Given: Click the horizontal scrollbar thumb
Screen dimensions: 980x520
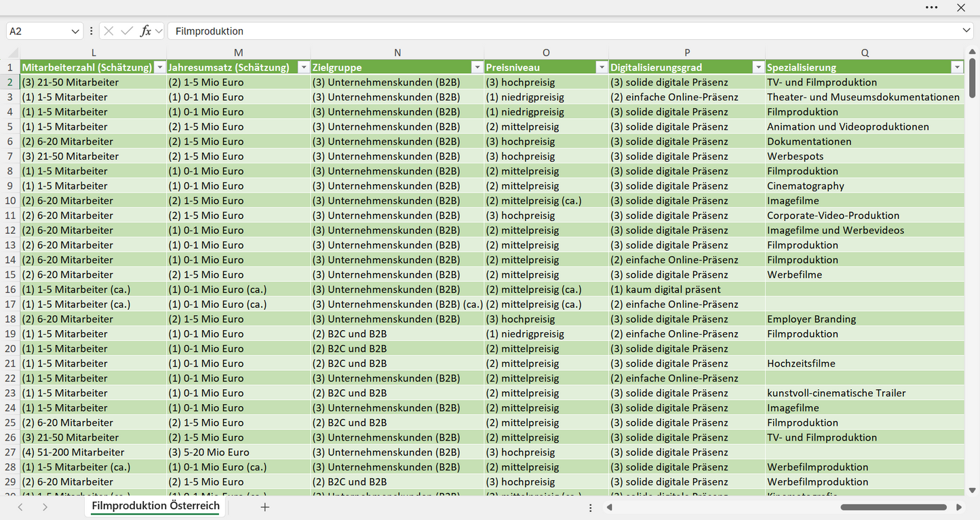Looking at the screenshot, I should (893, 507).
